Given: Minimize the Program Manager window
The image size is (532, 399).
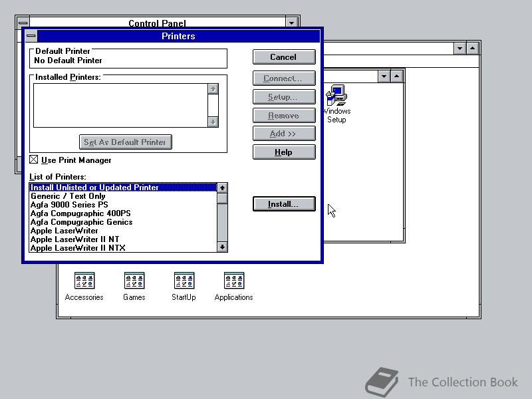Looking at the screenshot, I should tap(460, 49).
